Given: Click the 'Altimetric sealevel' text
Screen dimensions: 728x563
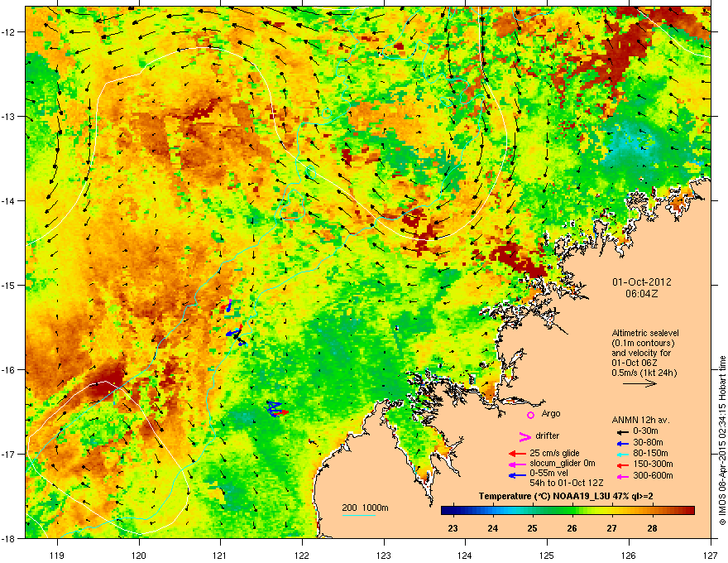Looking at the screenshot, I should 645,333.
